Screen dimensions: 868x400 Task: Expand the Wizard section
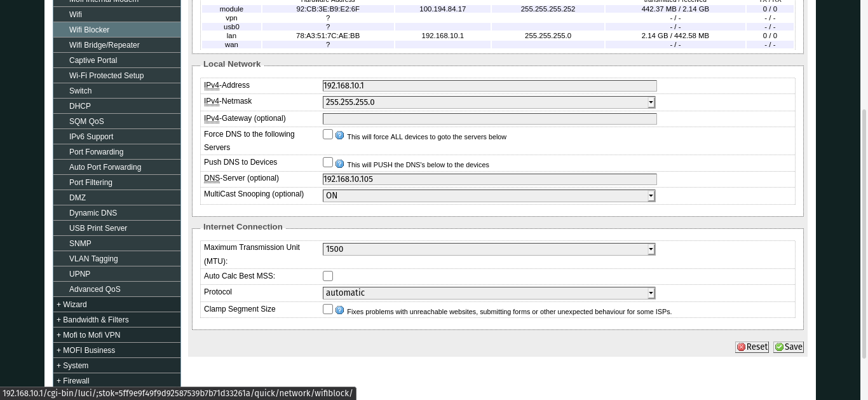74,305
